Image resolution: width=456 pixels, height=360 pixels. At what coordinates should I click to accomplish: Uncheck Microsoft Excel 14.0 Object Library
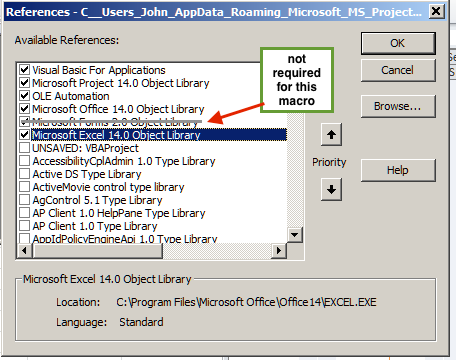[24, 135]
